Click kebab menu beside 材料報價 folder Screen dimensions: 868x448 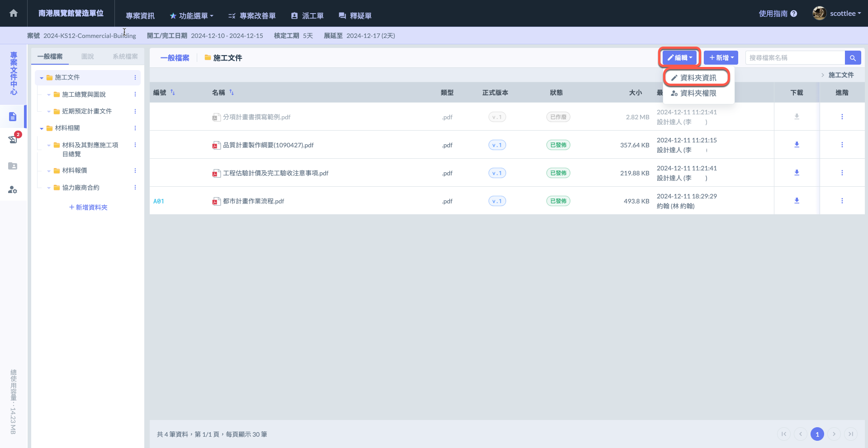click(135, 171)
